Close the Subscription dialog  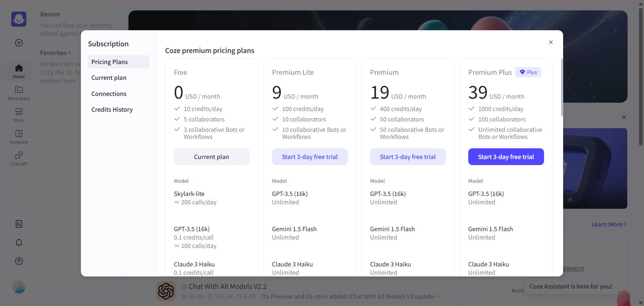coord(551,42)
